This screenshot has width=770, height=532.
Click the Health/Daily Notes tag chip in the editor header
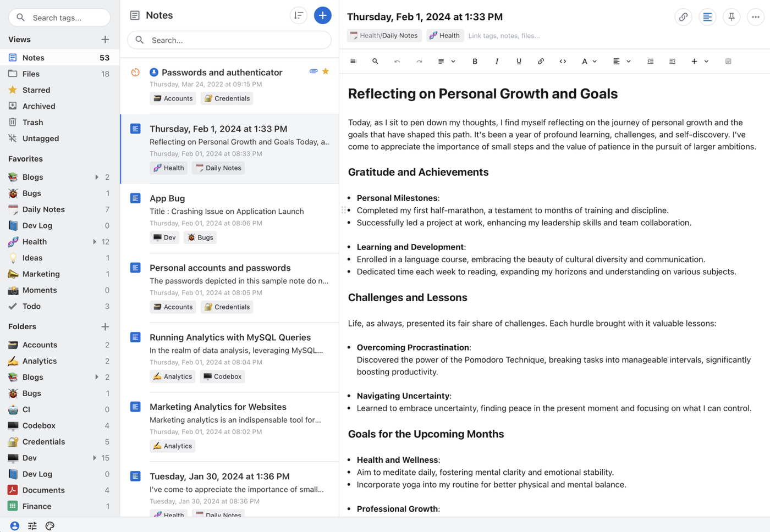point(384,36)
